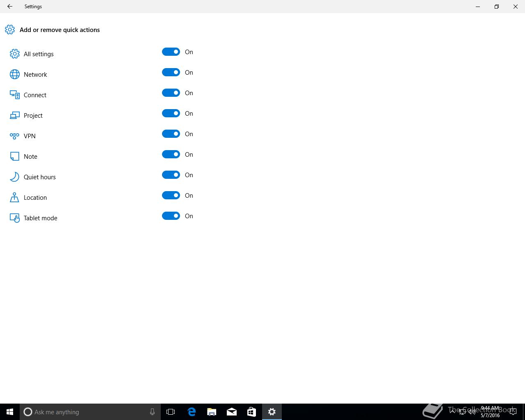Image resolution: width=525 pixels, height=420 pixels.
Task: Open the Action Center notification icon
Action: click(x=513, y=412)
